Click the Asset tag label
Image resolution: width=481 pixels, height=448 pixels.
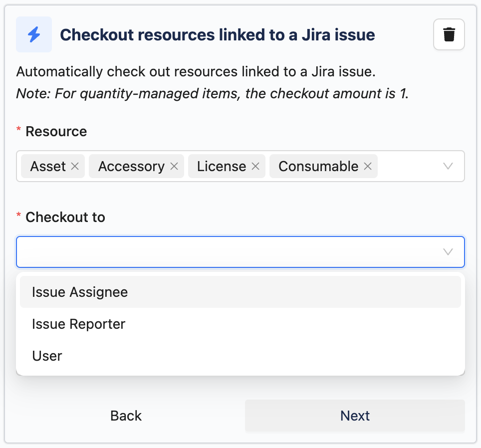[48, 167]
